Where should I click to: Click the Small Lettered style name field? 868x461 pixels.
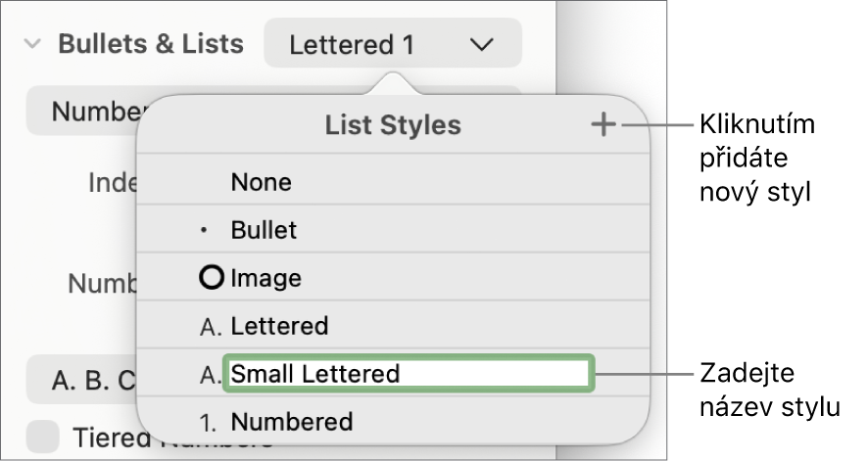(409, 374)
